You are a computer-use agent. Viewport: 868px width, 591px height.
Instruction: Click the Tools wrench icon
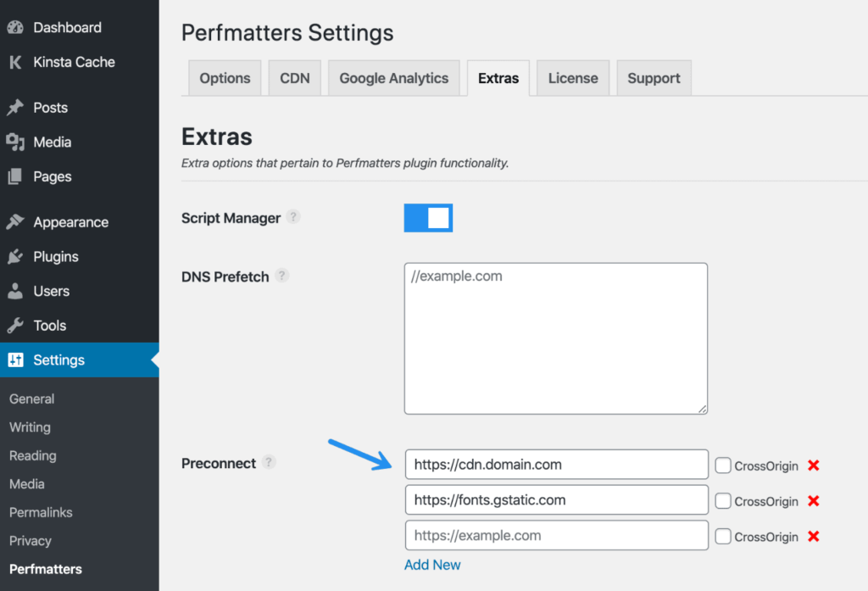[x=16, y=325]
